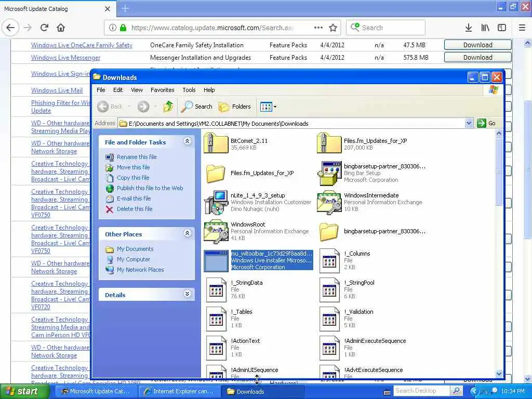Expand the Details panel
Screen dimensions: 532x399
tap(187, 294)
